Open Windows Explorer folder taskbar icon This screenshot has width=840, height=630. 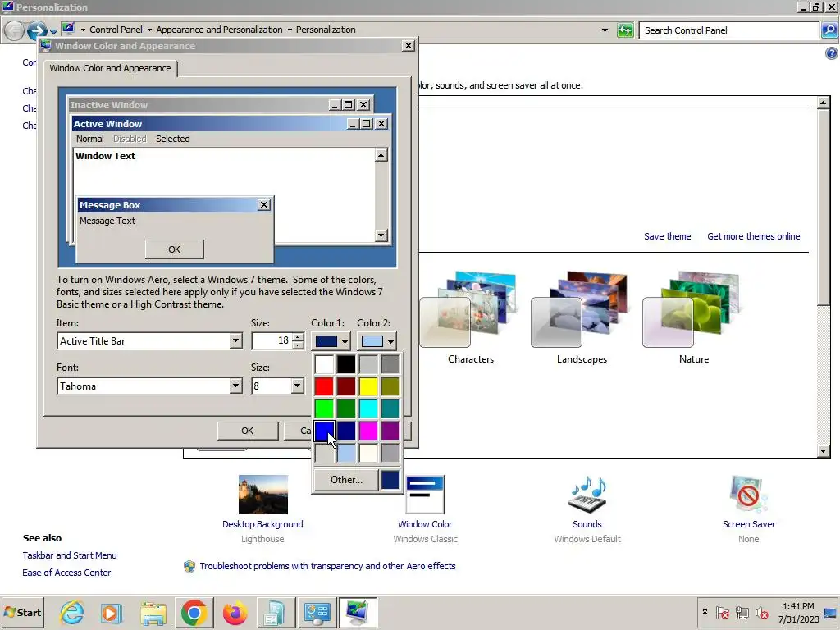click(153, 612)
